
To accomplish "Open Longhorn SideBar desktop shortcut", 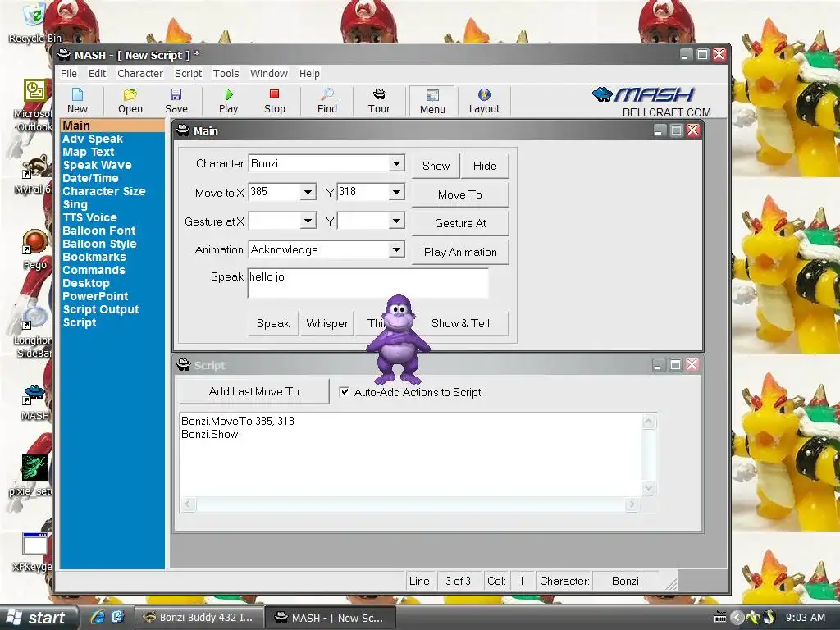I will tap(33, 332).
